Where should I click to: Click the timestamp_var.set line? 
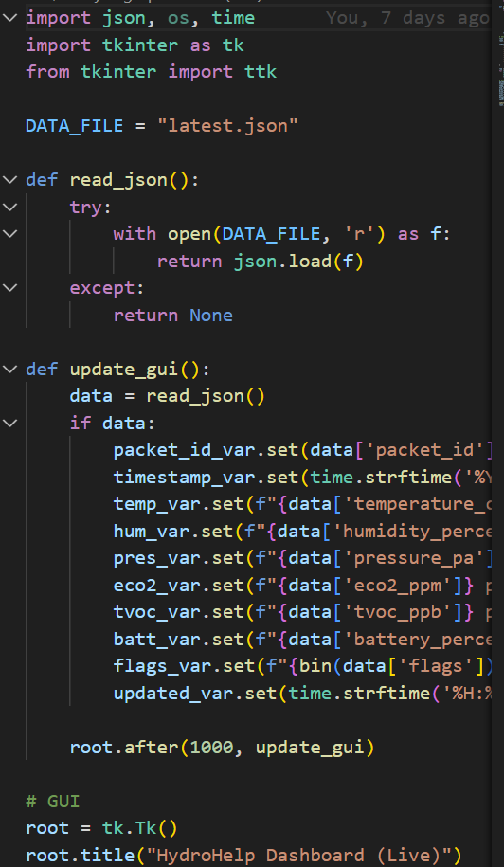pyautogui.click(x=302, y=478)
